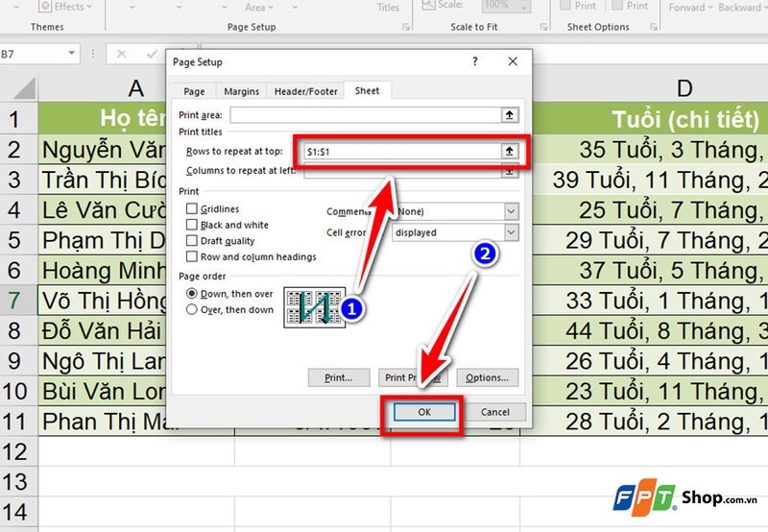Click formula bar cancel X icon

(122, 54)
